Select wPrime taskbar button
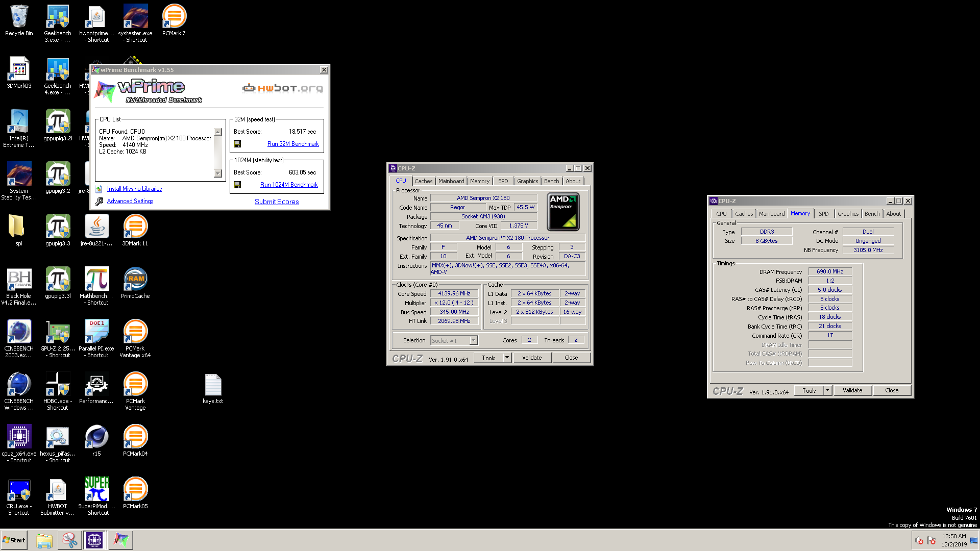980x551 pixels. click(x=121, y=540)
